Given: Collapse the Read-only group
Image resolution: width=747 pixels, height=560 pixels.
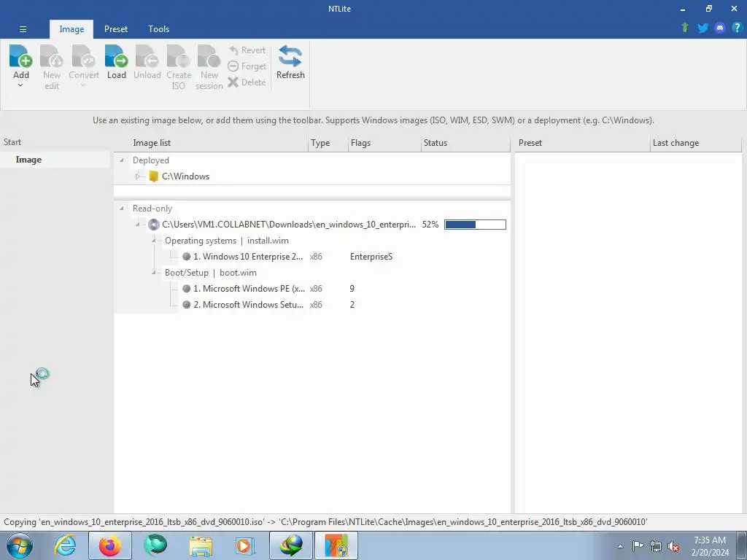Looking at the screenshot, I should tap(122, 208).
